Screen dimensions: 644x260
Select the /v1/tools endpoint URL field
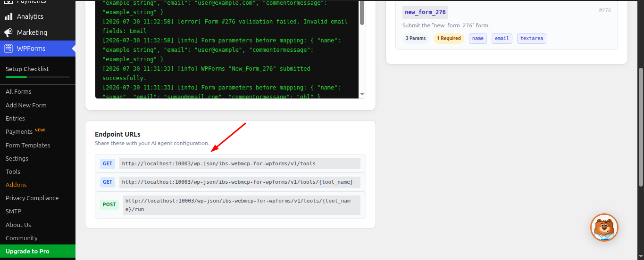click(240, 163)
